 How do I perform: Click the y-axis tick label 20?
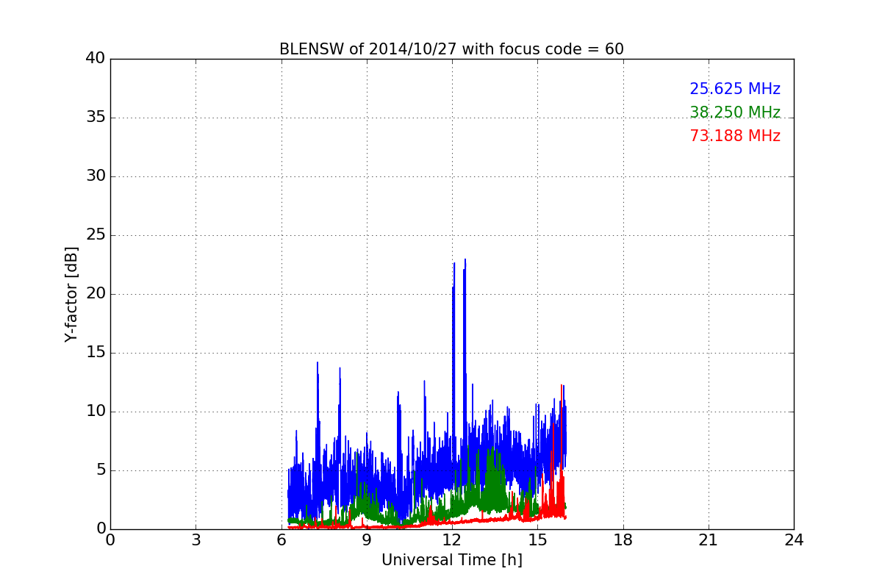[x=96, y=294]
